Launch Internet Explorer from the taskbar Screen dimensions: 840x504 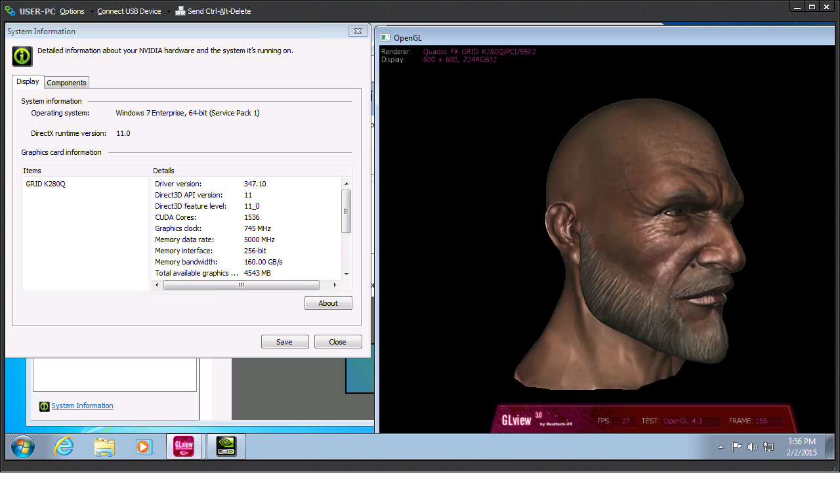click(64, 447)
